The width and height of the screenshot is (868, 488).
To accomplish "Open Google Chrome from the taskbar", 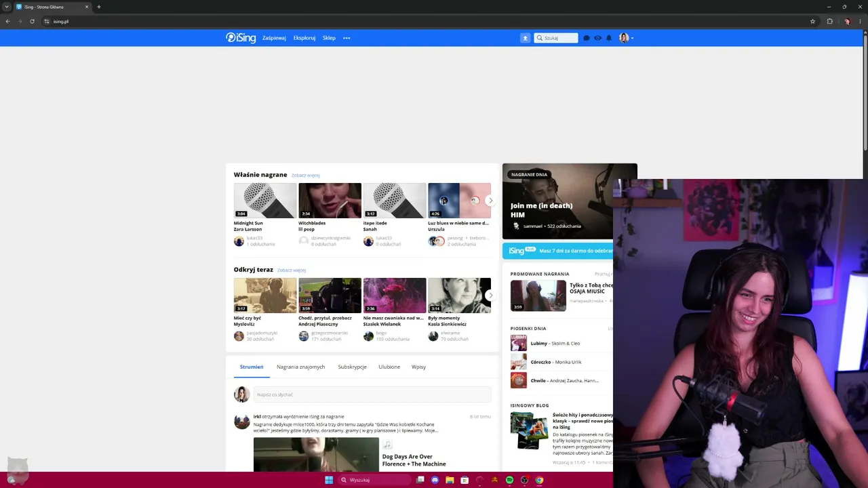I will pyautogui.click(x=539, y=480).
